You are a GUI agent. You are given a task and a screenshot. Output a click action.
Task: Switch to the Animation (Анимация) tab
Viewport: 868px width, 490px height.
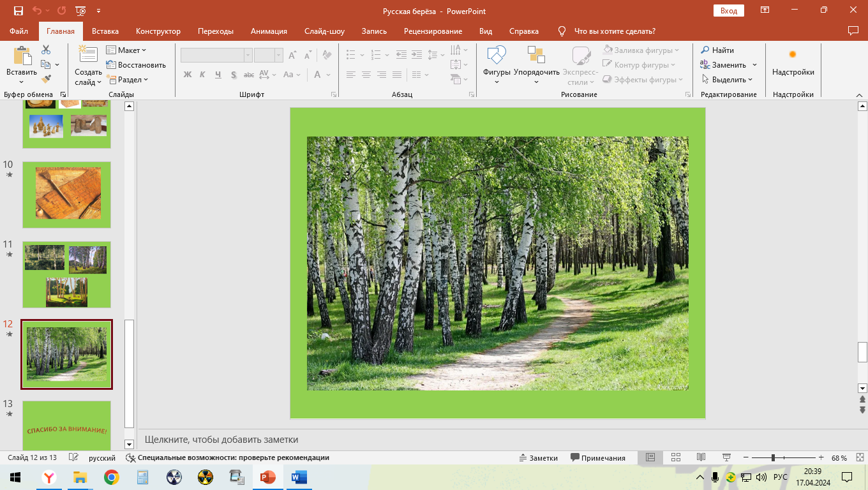pos(269,31)
